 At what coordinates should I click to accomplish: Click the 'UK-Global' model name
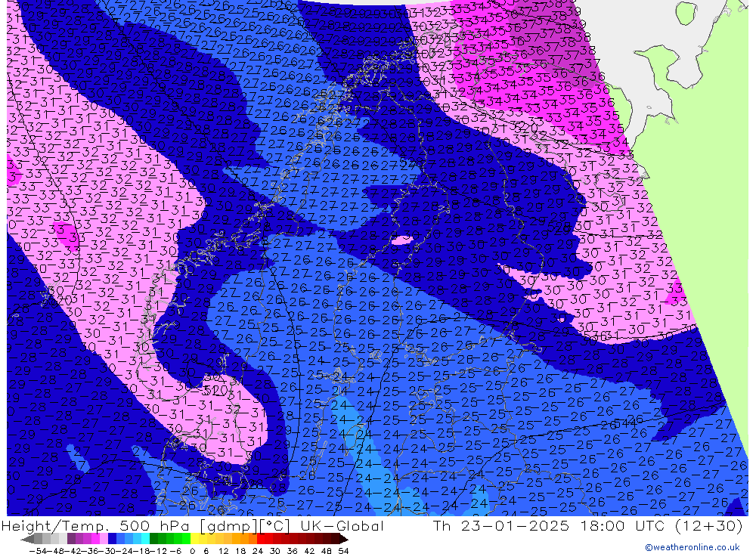342,525
